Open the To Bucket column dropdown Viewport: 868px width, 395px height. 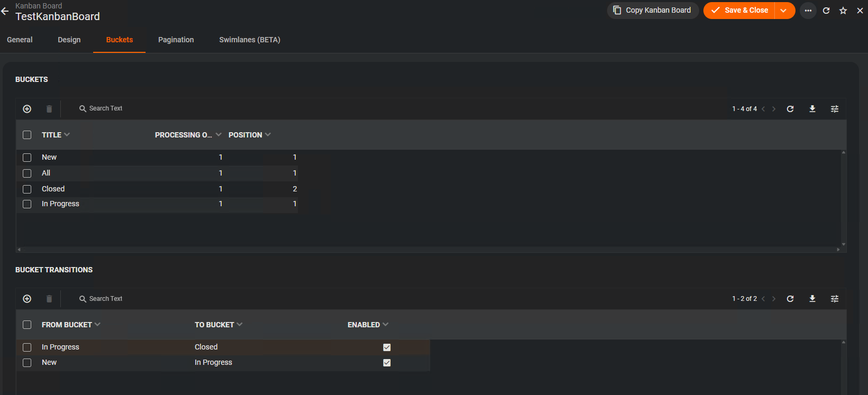point(240,325)
